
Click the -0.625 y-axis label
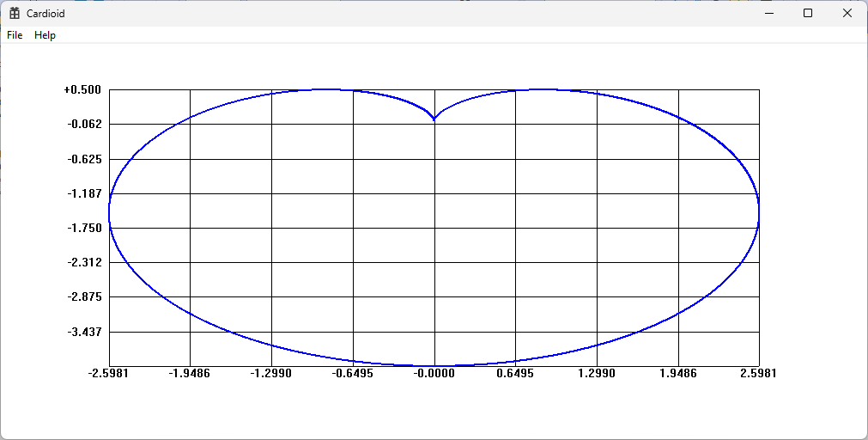point(85,159)
